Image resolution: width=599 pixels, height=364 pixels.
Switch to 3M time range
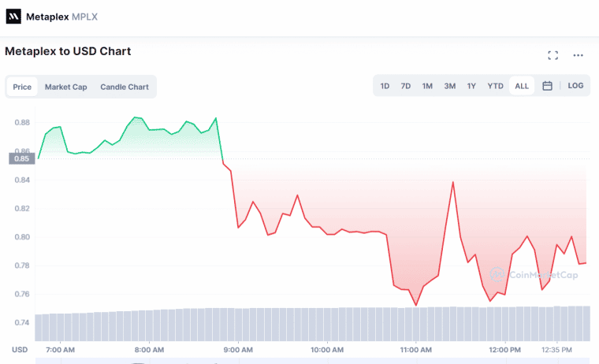pyautogui.click(x=449, y=86)
